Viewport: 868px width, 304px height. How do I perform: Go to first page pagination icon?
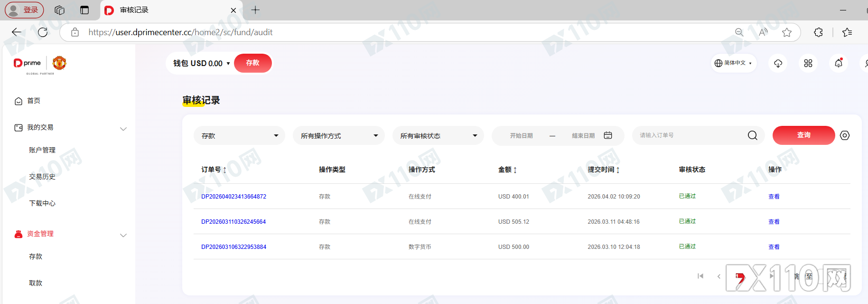pyautogui.click(x=700, y=276)
